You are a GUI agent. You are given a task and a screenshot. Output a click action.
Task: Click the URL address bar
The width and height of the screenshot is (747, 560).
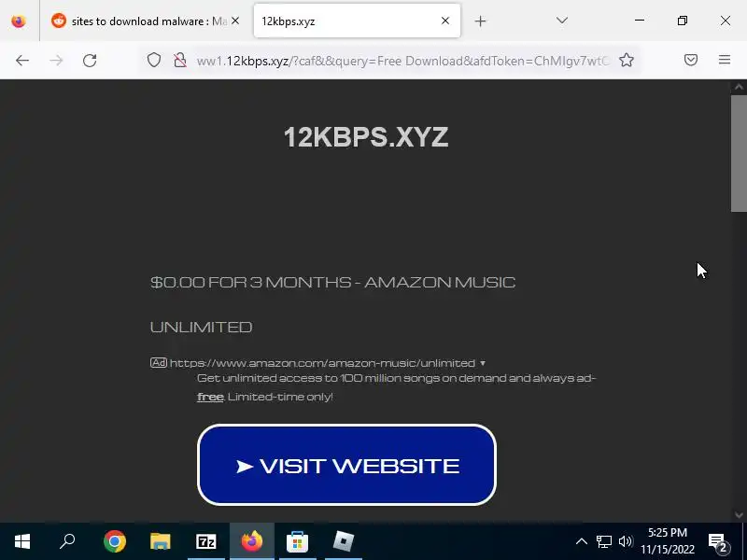[402, 61]
